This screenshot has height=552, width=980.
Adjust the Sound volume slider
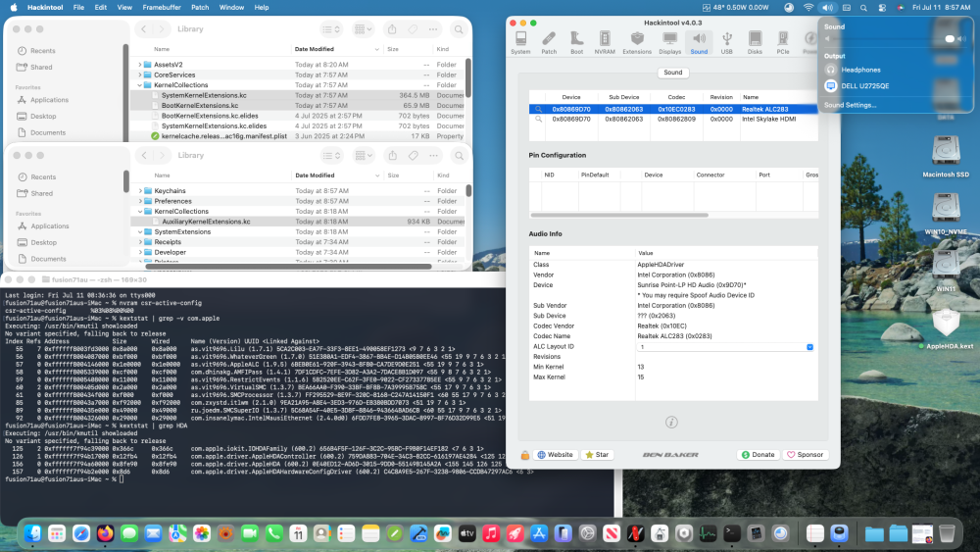894,39
